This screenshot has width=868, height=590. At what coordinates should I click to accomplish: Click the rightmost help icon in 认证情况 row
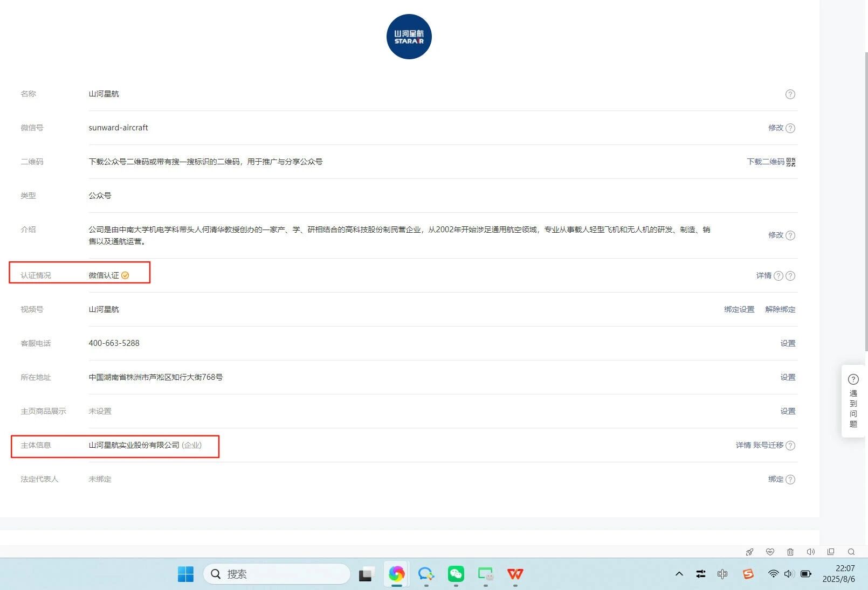(790, 276)
